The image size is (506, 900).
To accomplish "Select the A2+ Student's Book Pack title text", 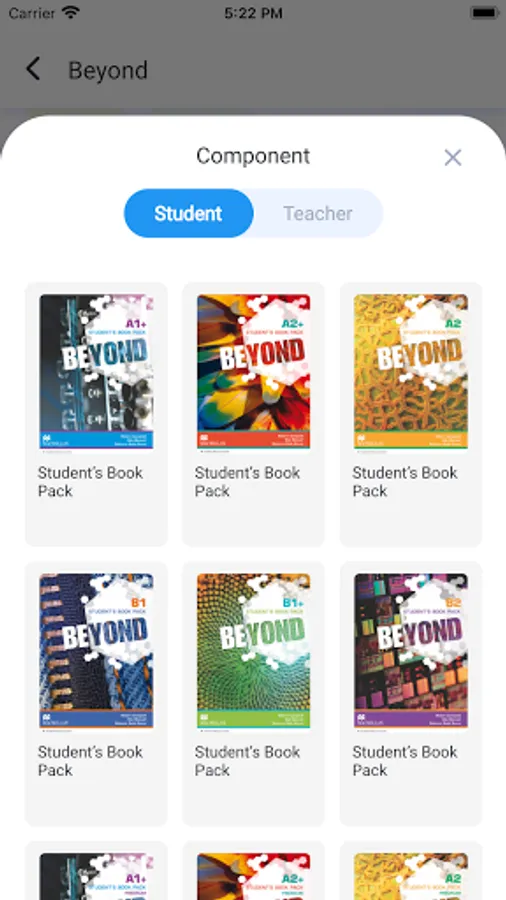I will (247, 482).
